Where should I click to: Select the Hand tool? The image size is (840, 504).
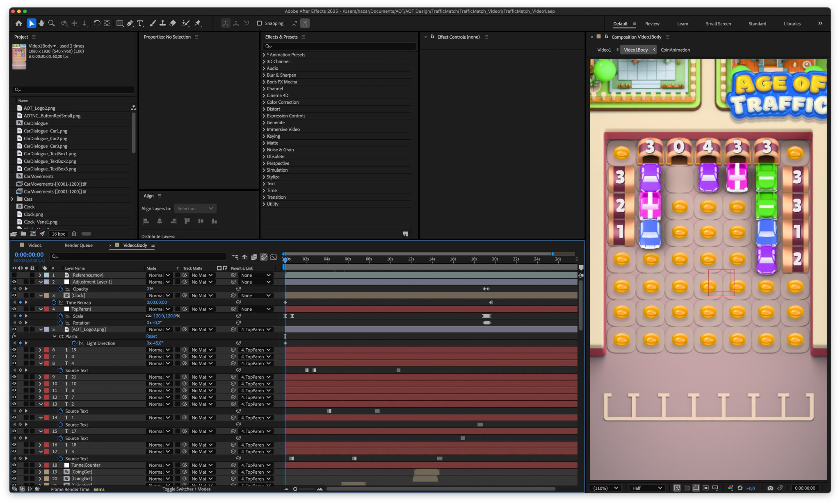(x=41, y=23)
